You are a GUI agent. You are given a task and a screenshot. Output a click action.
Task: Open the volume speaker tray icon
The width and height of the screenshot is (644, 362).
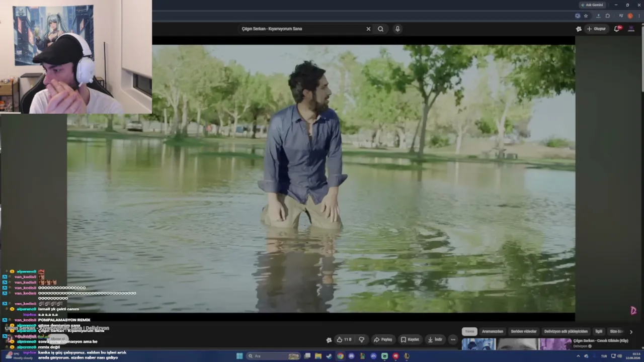[619, 356]
